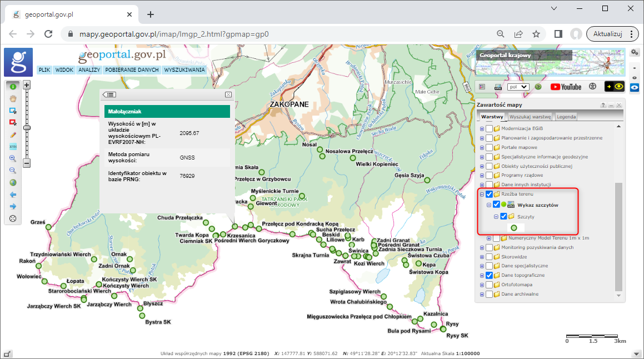Uncheck the Rzeźba terenu layer group

click(489, 195)
